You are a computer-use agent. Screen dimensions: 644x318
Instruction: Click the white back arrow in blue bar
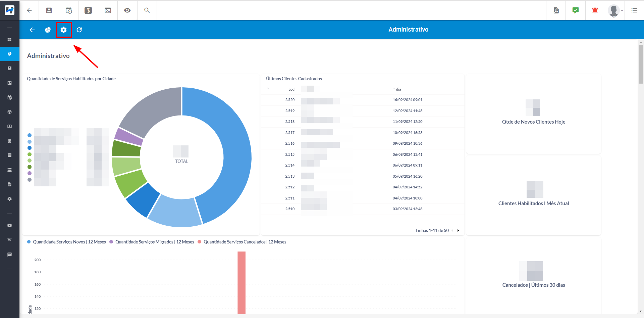pos(32,30)
